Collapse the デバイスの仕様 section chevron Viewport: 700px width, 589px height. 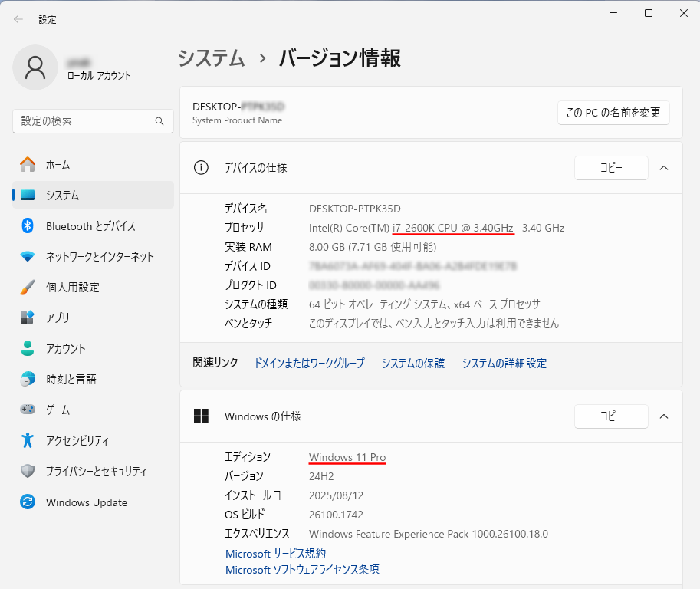point(664,168)
